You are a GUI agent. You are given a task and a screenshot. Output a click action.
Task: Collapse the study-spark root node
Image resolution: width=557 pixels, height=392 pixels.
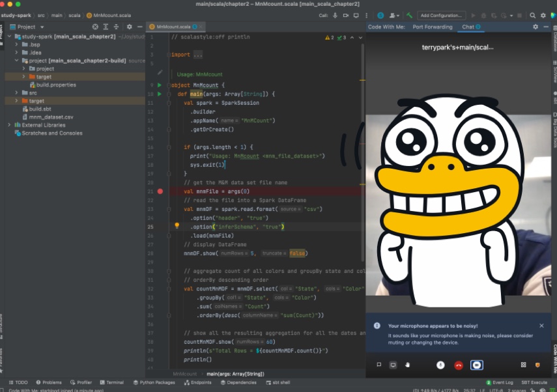[x=10, y=36]
